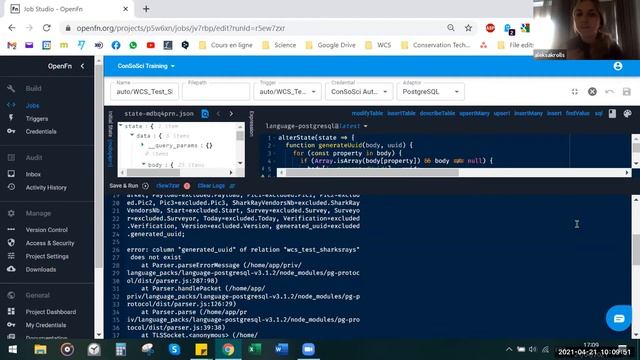The height and width of the screenshot is (360, 640).
Task: Open the Gmail bookmark icon
Action: 12,45
